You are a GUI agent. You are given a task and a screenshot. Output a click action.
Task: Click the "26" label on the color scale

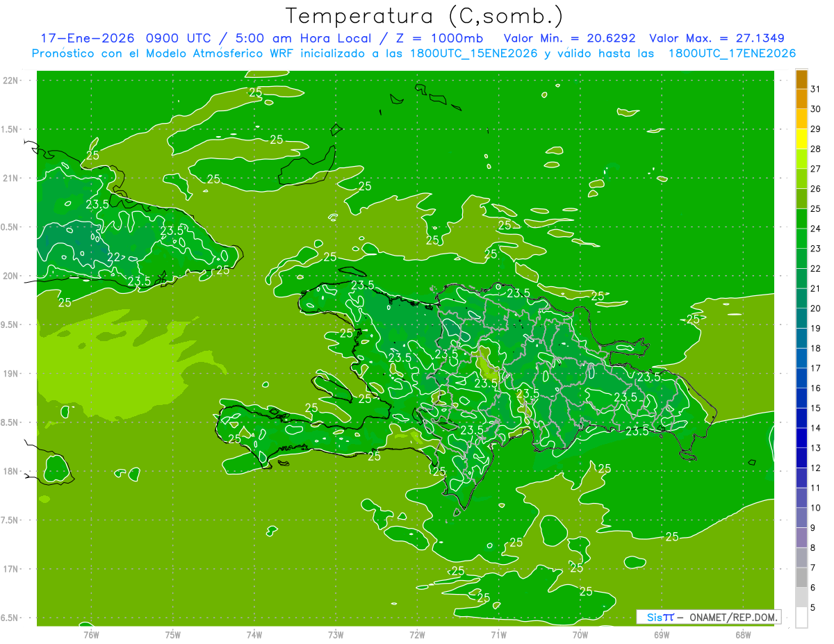[816, 189]
